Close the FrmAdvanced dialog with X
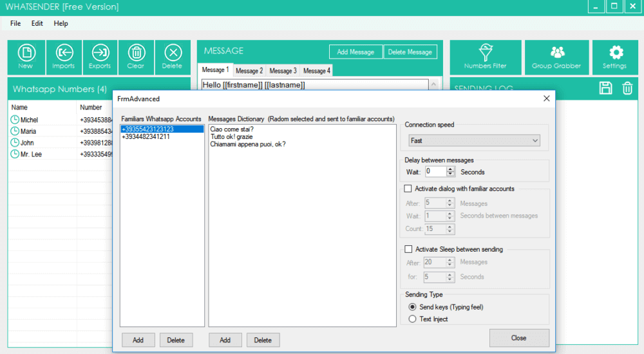Viewport: 644px width, 354px height. point(546,98)
